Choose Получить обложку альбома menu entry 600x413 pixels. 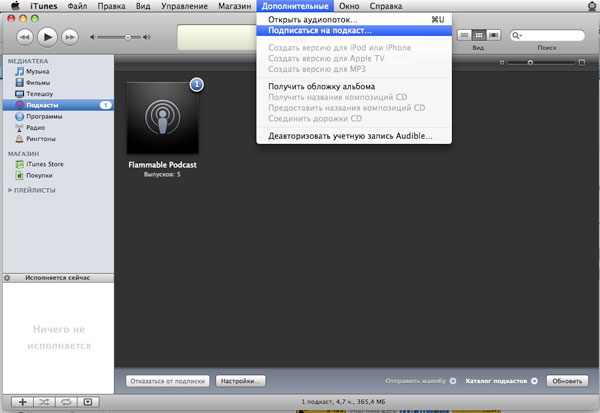(354, 87)
